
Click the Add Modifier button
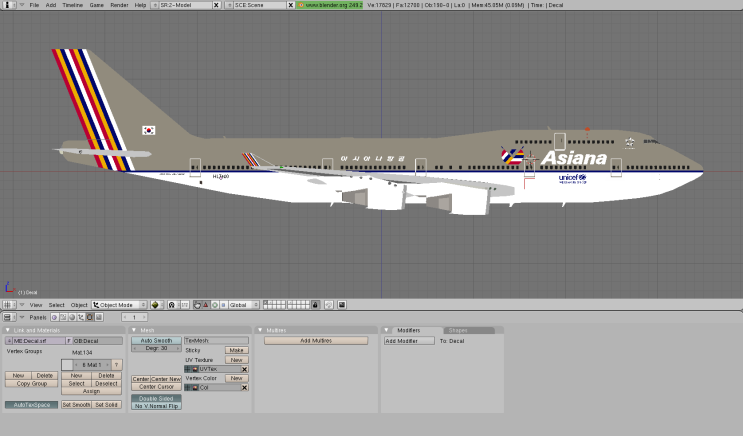pyautogui.click(x=409, y=341)
